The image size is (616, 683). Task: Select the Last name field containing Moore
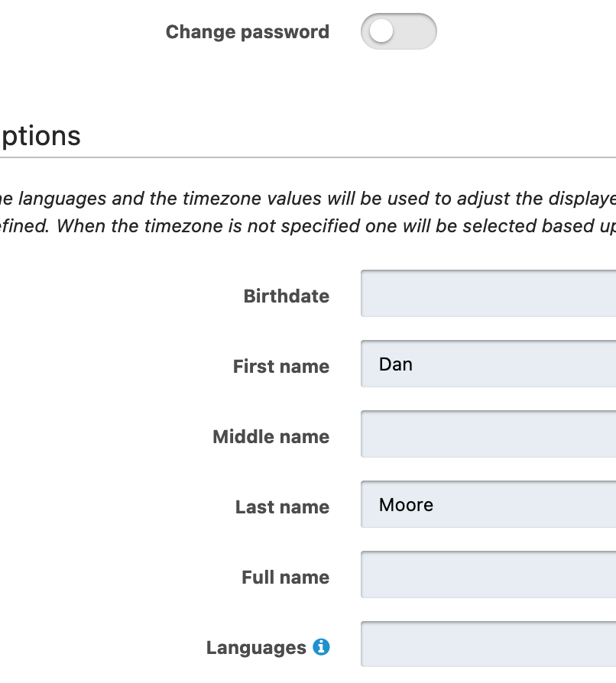pos(488,504)
